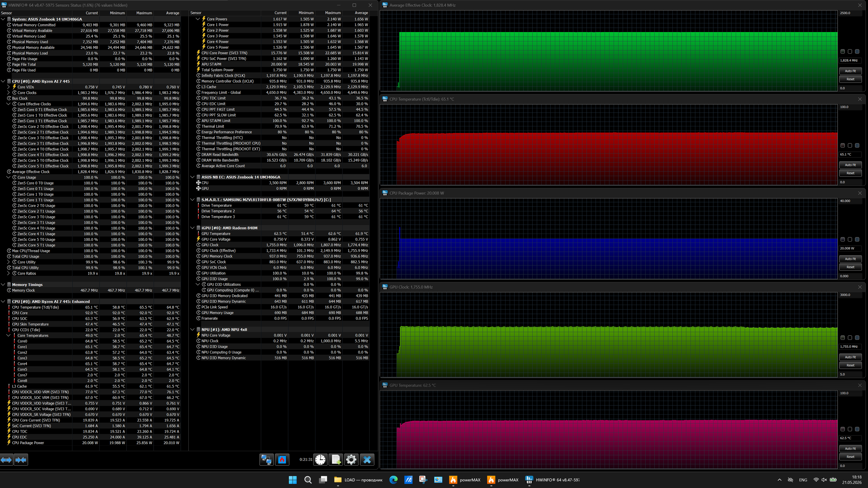Click the blue X close sensors icon
This screenshot has width=868, height=488.
click(367, 460)
